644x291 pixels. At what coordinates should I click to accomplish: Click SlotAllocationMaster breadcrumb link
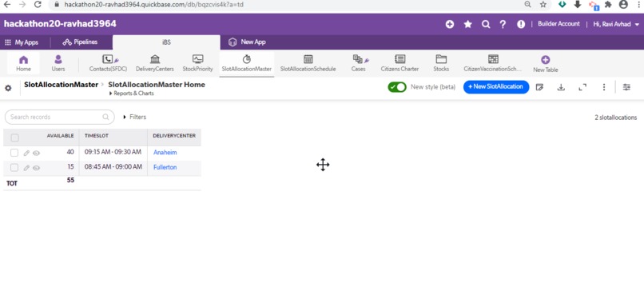click(x=61, y=85)
